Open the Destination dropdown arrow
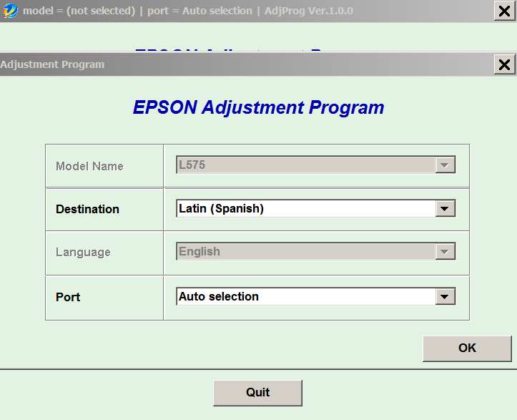 point(445,208)
